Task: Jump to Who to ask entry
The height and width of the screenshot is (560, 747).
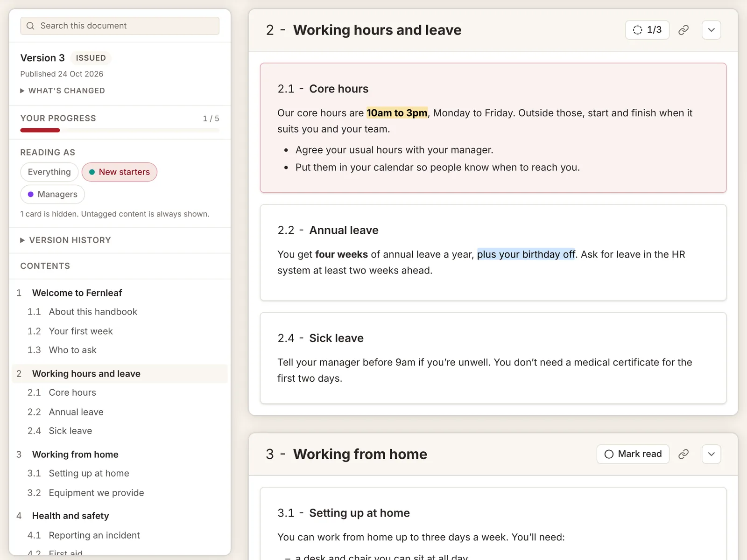Action: (x=120, y=350)
